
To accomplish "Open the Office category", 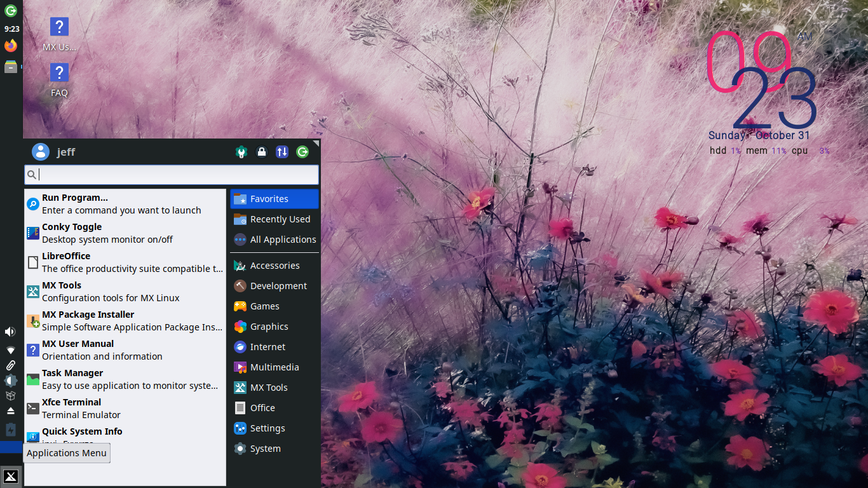I will [x=275, y=408].
